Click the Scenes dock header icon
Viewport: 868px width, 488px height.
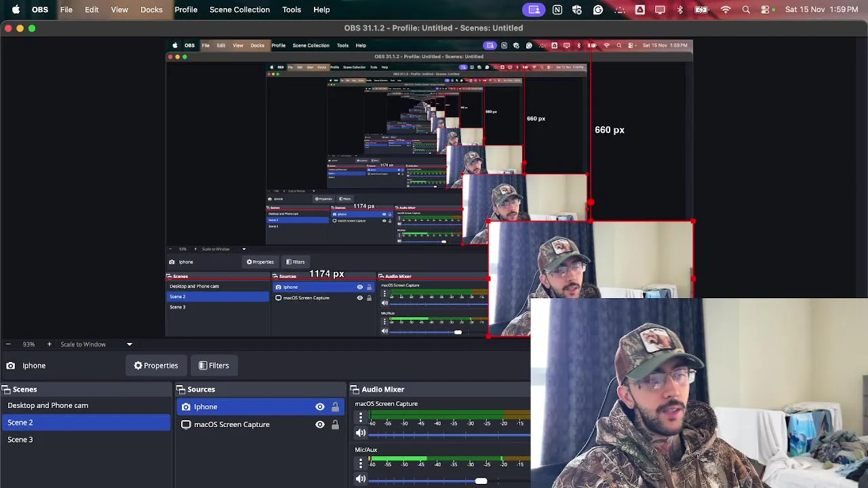click(x=5, y=389)
